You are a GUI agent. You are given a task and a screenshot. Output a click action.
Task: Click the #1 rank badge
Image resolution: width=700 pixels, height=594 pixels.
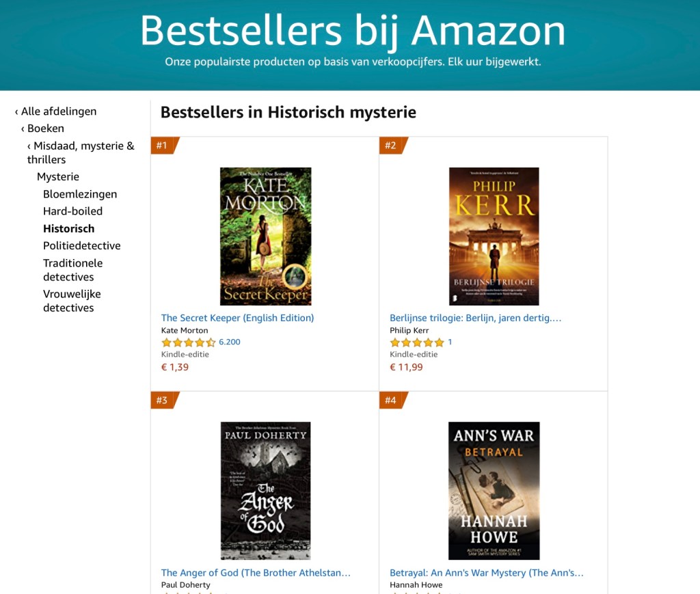coord(165,146)
